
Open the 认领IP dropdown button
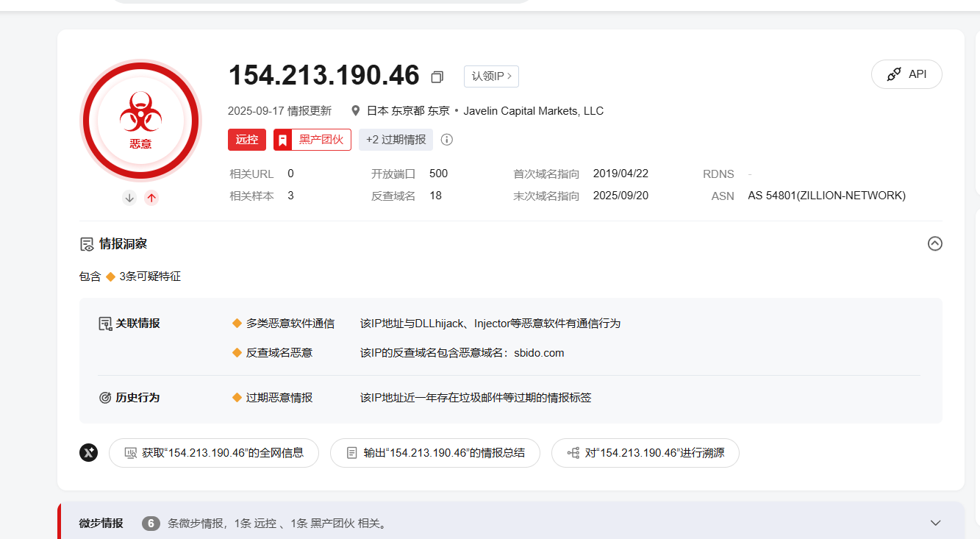[x=491, y=76]
